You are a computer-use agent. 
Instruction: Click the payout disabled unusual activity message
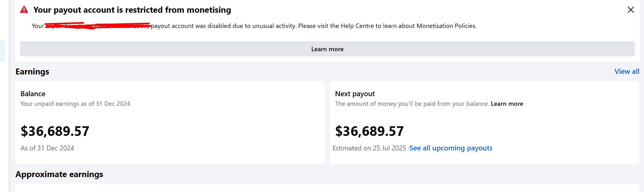click(x=313, y=26)
